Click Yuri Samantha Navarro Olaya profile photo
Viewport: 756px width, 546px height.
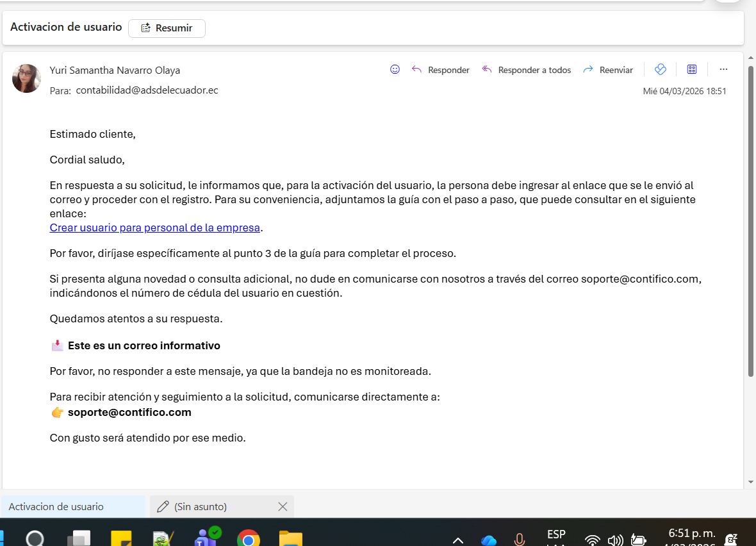coord(26,79)
